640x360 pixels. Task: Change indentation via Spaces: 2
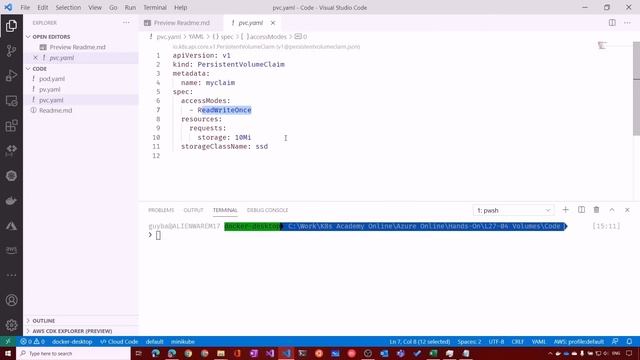pyautogui.click(x=469, y=342)
